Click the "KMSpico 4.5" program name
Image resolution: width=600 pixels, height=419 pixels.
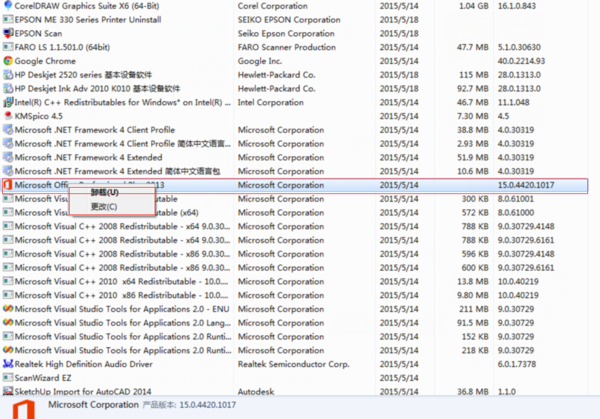(39, 116)
